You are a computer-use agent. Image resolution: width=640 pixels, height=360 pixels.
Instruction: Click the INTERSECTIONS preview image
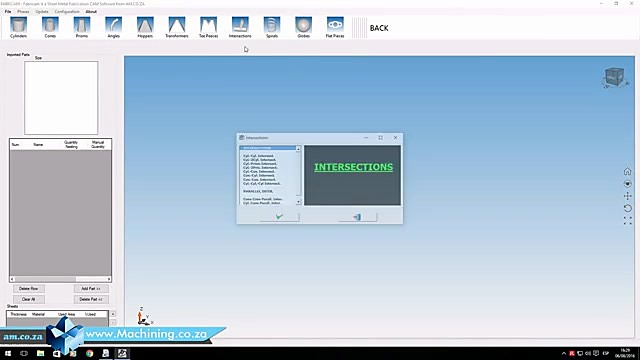click(352, 175)
